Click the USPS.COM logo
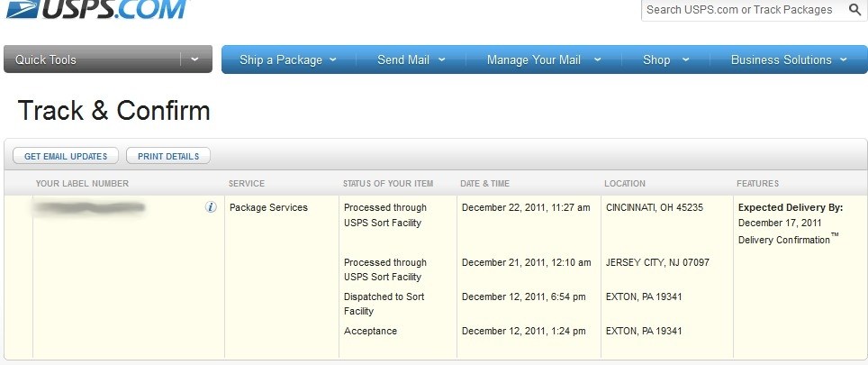Viewport: 868px width, 365px height. (97, 9)
